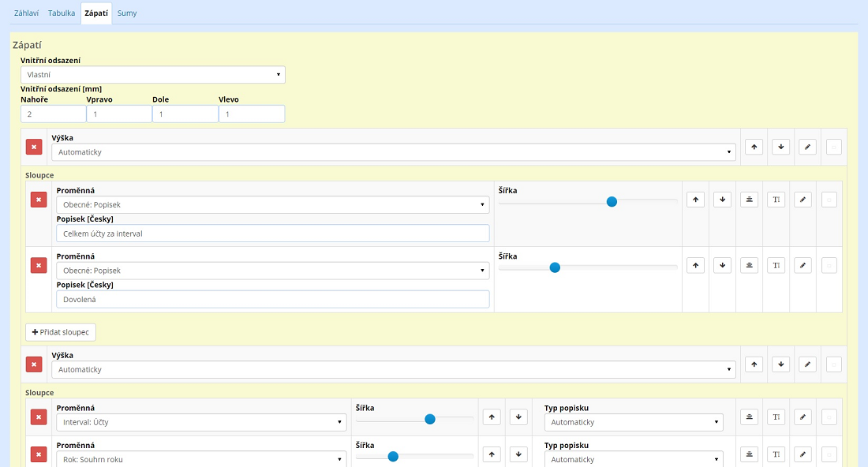Open alignment settings for 'Dovolená' column
Image resolution: width=868 pixels, height=467 pixels.
pos(749,265)
